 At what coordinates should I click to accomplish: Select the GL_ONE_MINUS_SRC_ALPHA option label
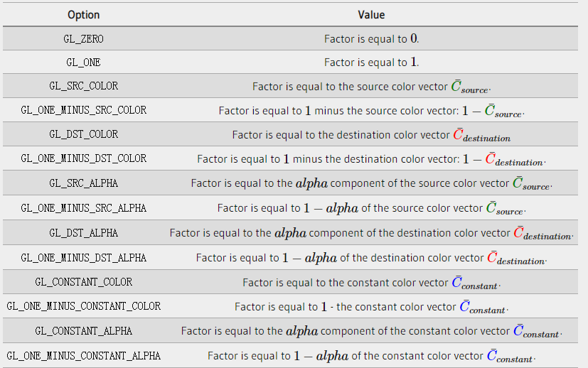(83, 208)
